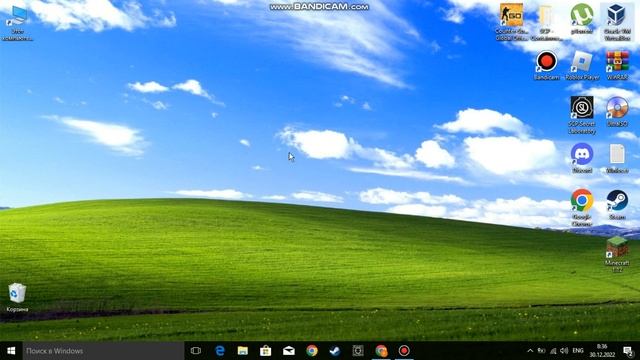Change the ENG input language indicator

[x=578, y=351]
